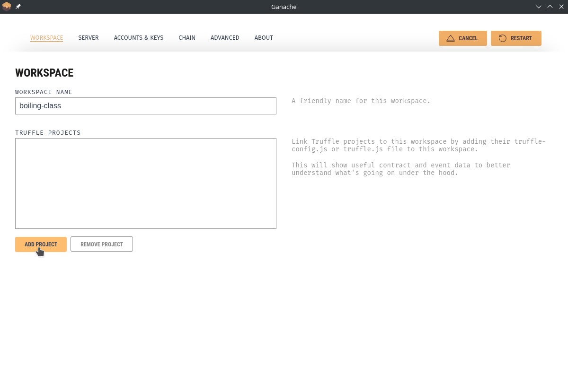This screenshot has height=392, width=568.
Task: Click the 'WORKSPACE NAME' label
Action: point(44,92)
